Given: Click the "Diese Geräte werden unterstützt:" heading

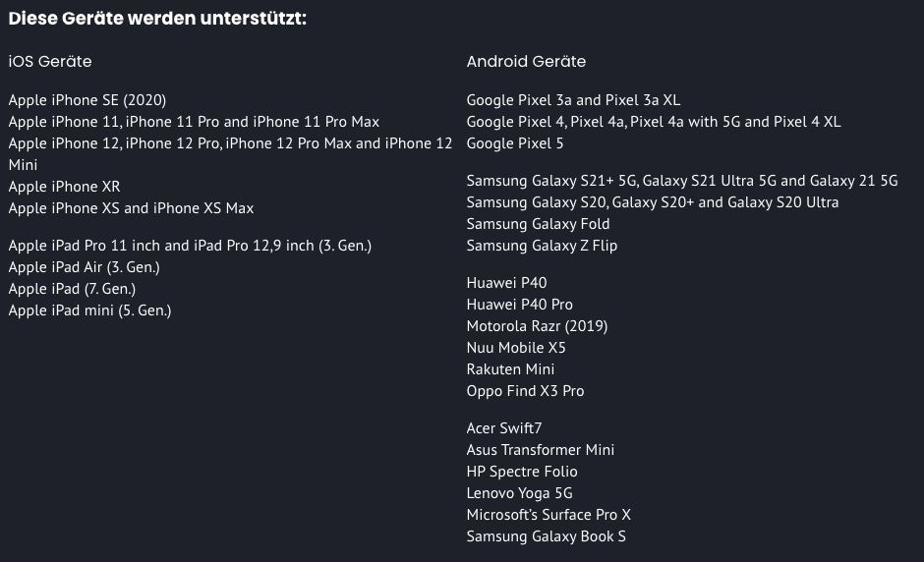Looking at the screenshot, I should pos(157,19).
